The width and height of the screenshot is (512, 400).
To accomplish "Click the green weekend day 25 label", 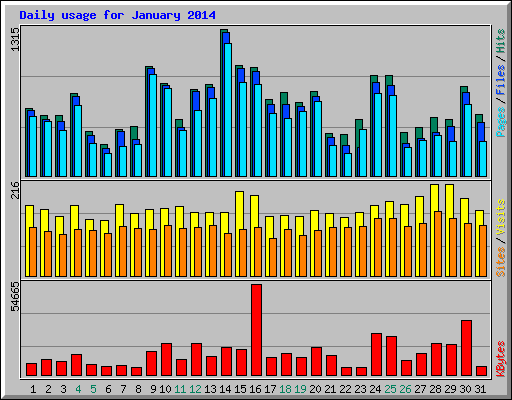I will pos(390,389).
